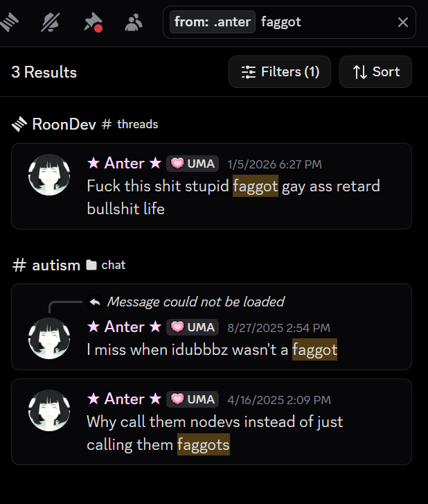
Task: Open the RoonDev thread heading
Action: (x=64, y=124)
